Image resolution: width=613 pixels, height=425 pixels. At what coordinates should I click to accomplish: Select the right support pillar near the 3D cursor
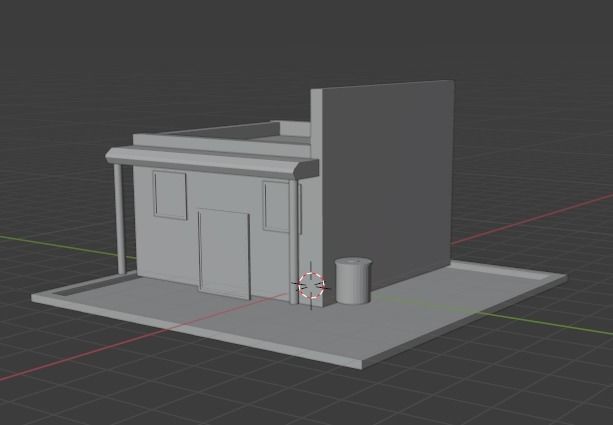pyautogui.click(x=293, y=242)
